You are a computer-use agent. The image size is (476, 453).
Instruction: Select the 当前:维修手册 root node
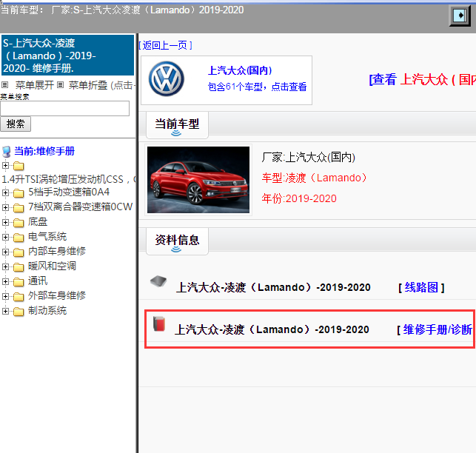(x=44, y=151)
